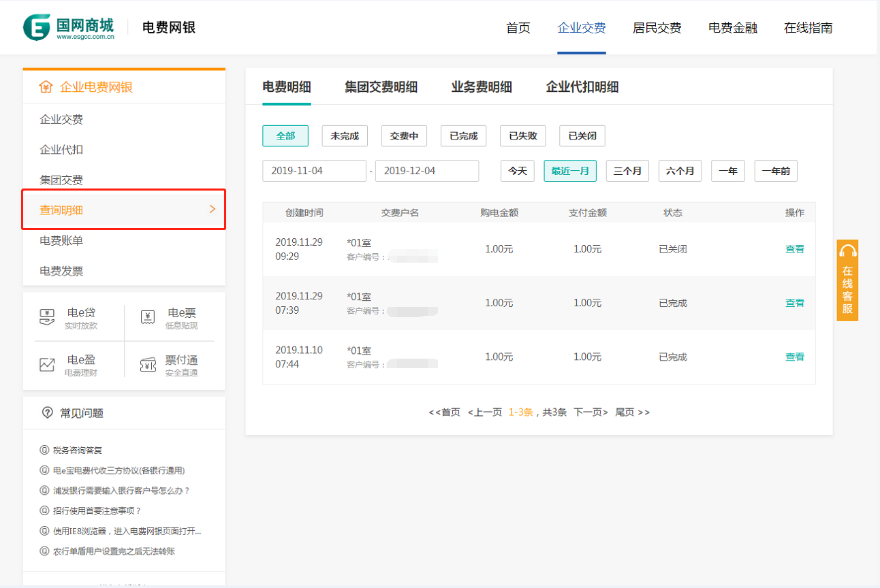The image size is (880, 588).
Task: Click the question mark icon beside 常见问题
Action: point(47,412)
